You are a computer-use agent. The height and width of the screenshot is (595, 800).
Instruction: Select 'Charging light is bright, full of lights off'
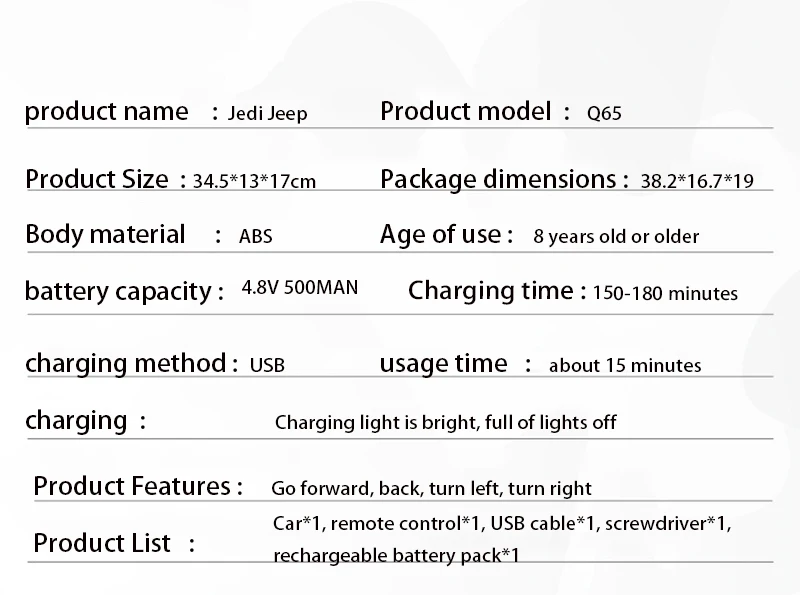tap(445, 423)
